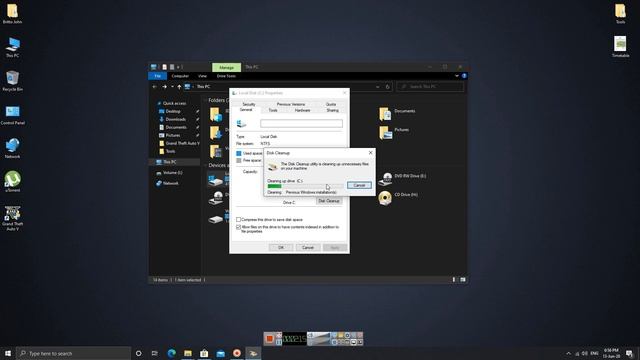Cancel the Disk Cleanup progress dialog
Screen dimensions: 640x360
click(359, 185)
